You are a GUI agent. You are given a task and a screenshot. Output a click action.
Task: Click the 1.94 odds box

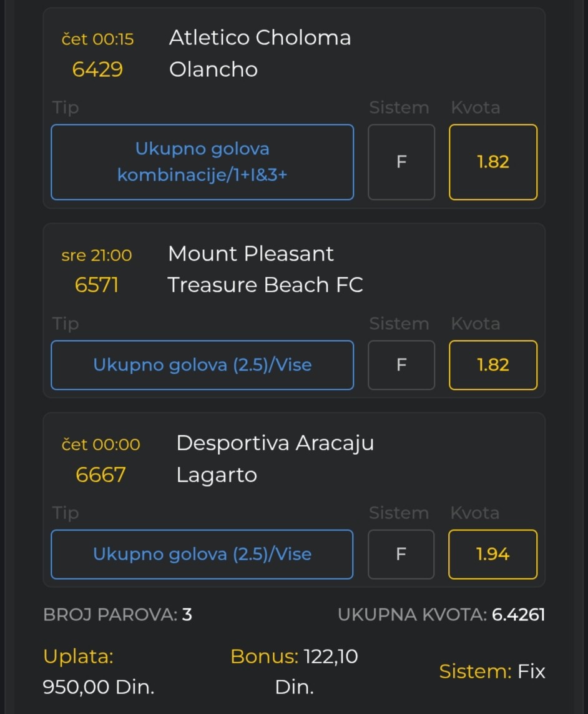[x=492, y=554]
